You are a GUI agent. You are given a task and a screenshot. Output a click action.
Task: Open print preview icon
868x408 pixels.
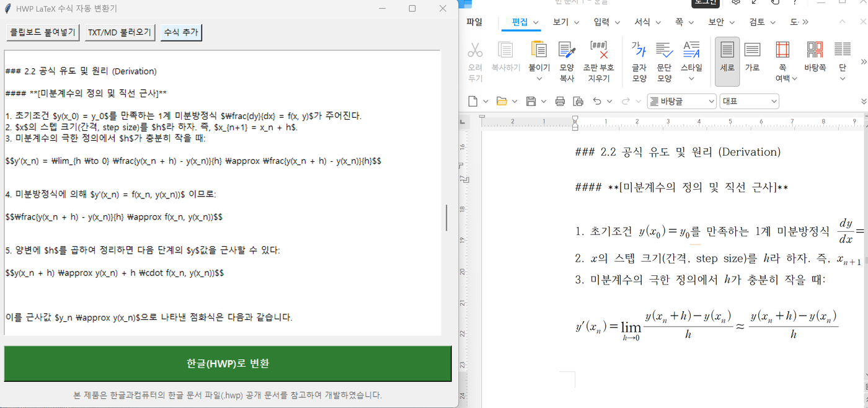pyautogui.click(x=578, y=101)
